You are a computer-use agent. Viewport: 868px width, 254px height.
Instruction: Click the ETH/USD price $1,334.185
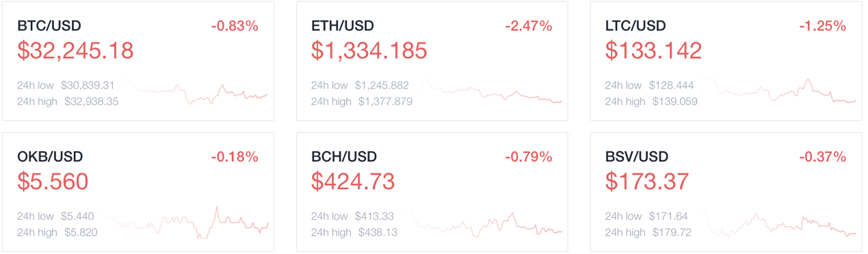[x=369, y=51]
